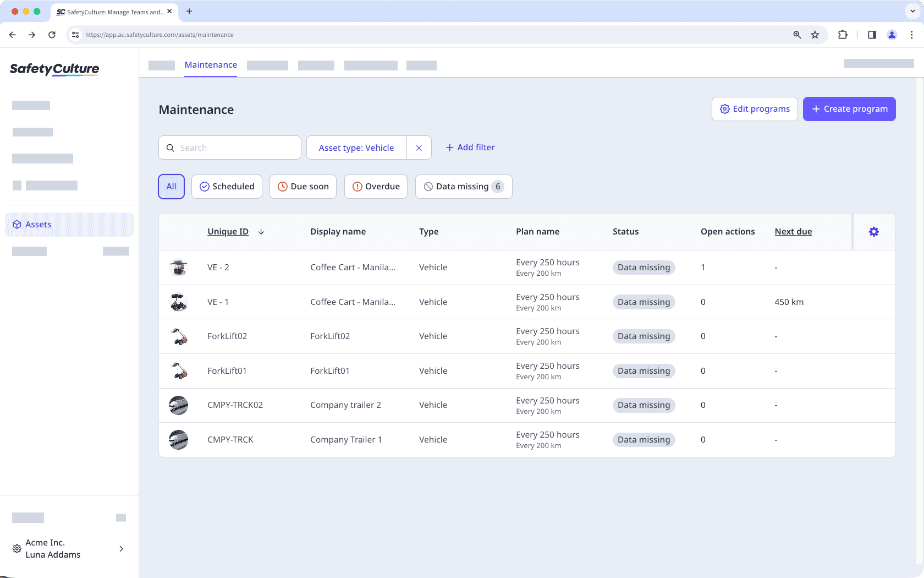Screen dimensions: 924x578
Task: Open Edit programs
Action: tap(755, 108)
